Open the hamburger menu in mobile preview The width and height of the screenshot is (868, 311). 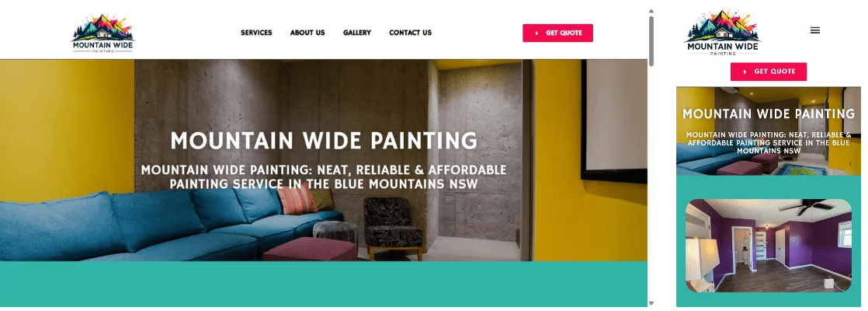(x=815, y=30)
